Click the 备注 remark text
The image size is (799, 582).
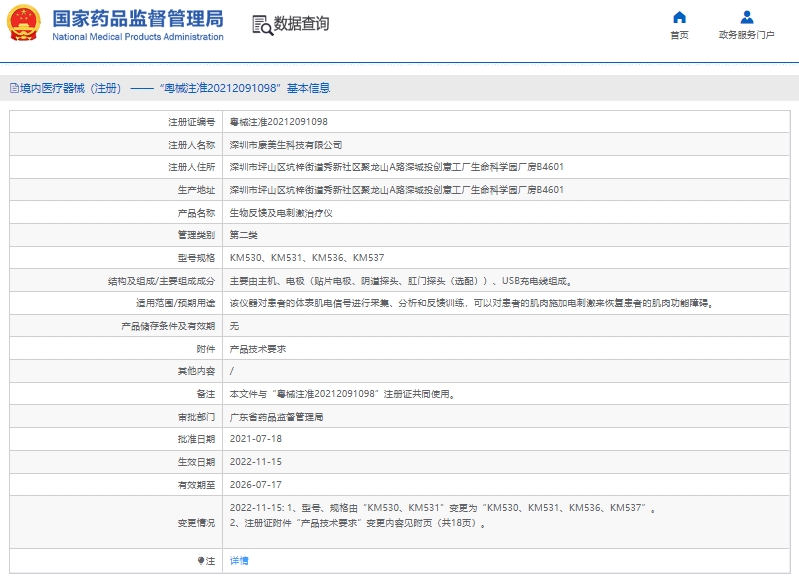pos(342,394)
